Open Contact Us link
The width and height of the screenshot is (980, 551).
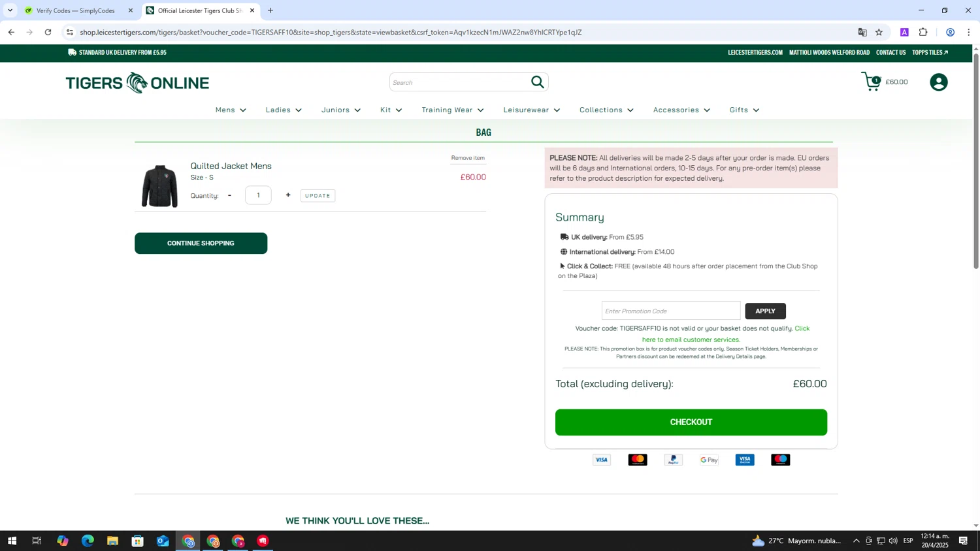point(890,52)
